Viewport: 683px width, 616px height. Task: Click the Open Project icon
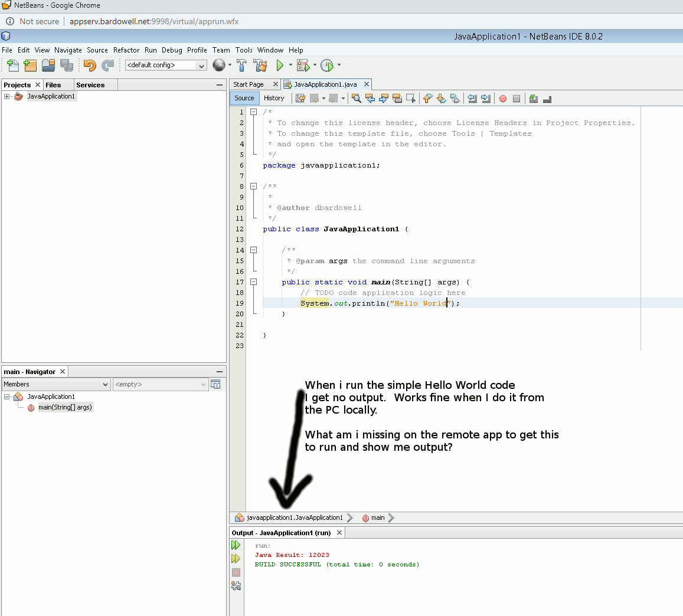tap(48, 65)
